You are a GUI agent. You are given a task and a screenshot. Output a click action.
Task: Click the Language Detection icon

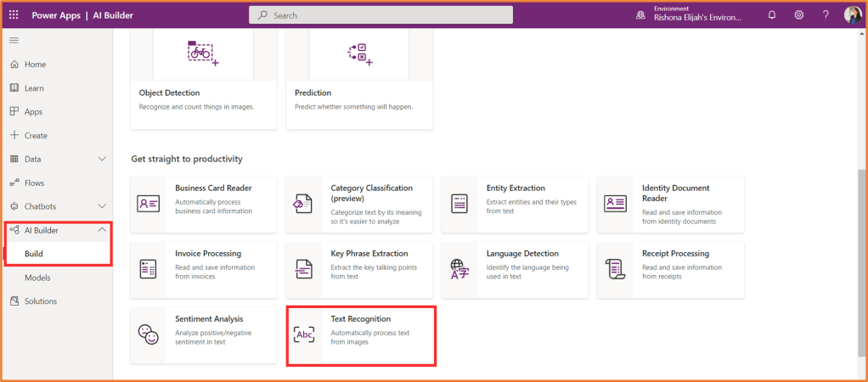(x=459, y=269)
